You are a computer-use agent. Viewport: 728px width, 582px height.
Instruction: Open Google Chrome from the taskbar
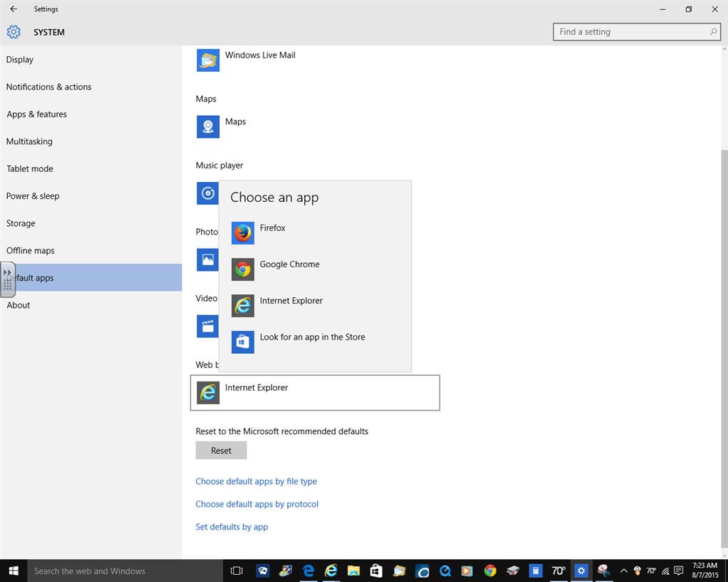(490, 571)
